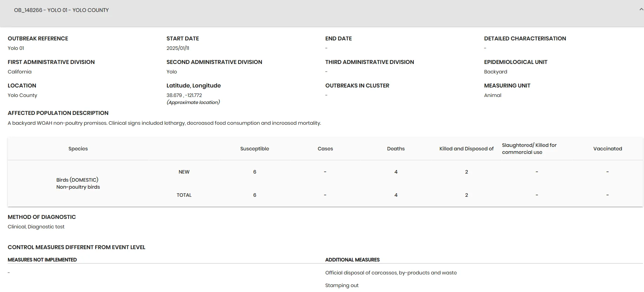Click Killed and Disposed value 2 in NEW row
This screenshot has width=644, height=292.
466,172
